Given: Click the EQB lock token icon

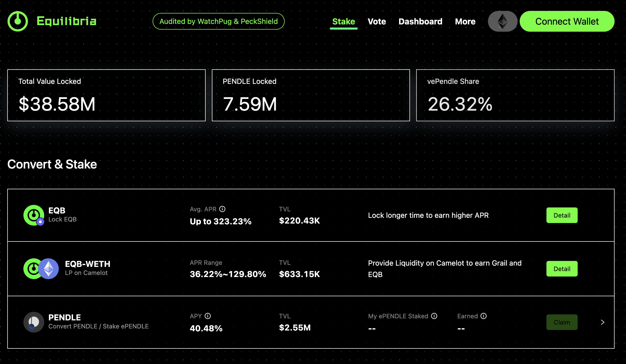Looking at the screenshot, I should point(34,215).
